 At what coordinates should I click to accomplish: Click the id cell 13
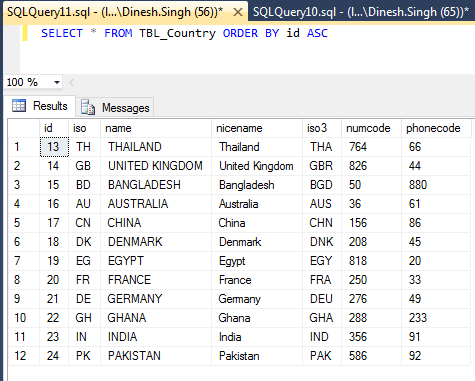(54, 147)
